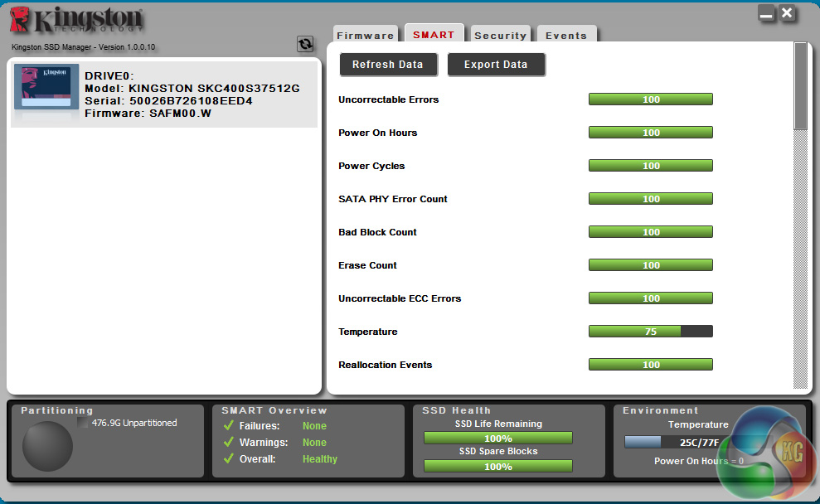Click the 'Bad Block Count' label
This screenshot has width=820, height=504.
click(377, 231)
